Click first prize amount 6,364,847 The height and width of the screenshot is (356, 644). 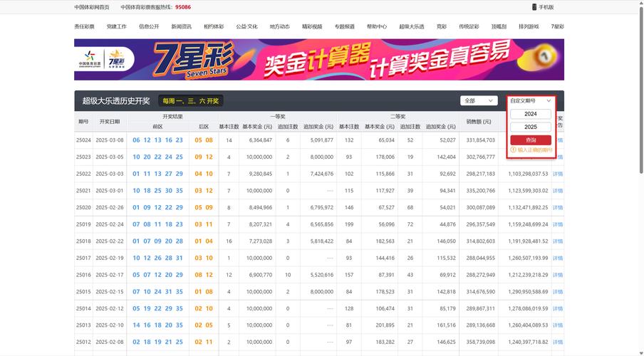[261, 140]
